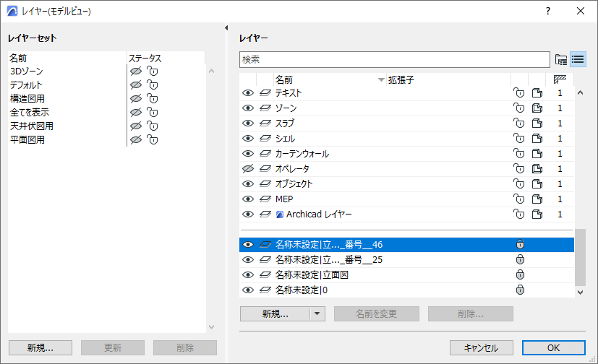Image resolution: width=598 pixels, height=364 pixels.
Task: Lock the スラブ layer
Action: (x=519, y=123)
